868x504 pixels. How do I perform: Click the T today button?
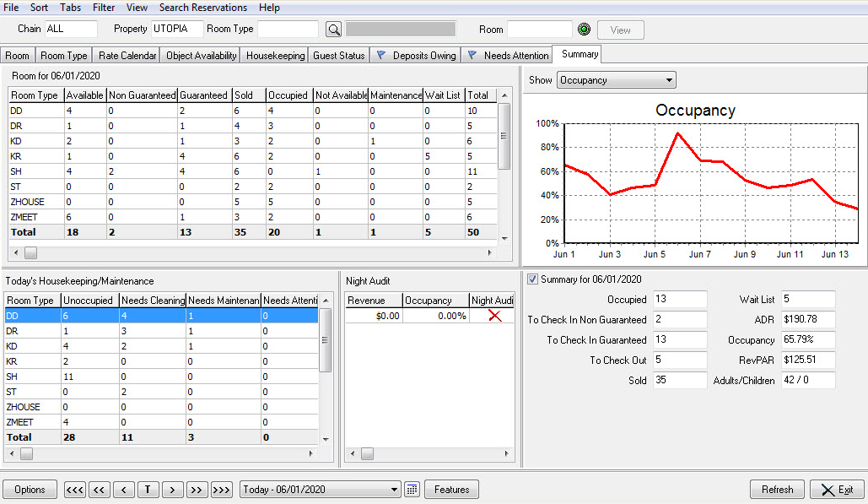click(x=148, y=490)
